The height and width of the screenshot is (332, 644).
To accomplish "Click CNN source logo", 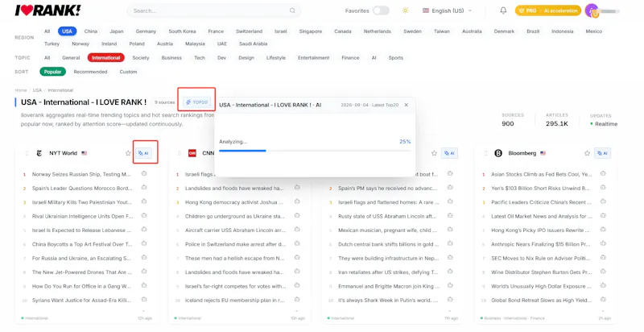I will (192, 153).
